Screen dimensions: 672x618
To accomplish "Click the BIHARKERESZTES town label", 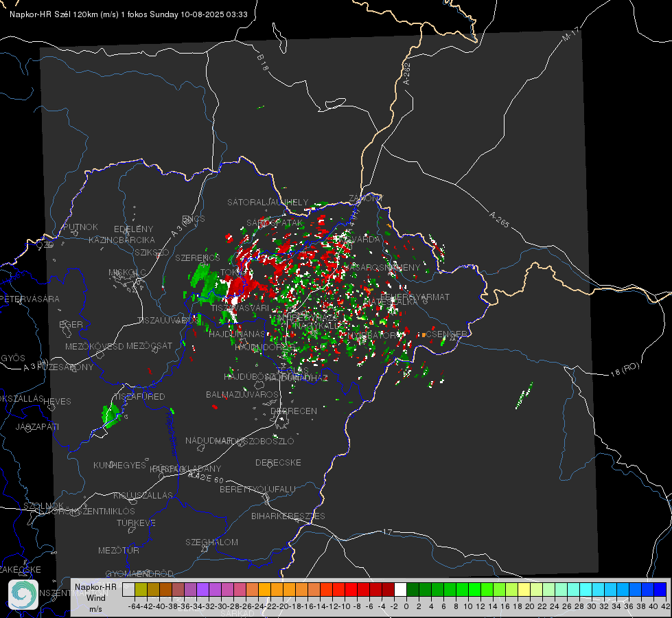I will pos(288,516).
